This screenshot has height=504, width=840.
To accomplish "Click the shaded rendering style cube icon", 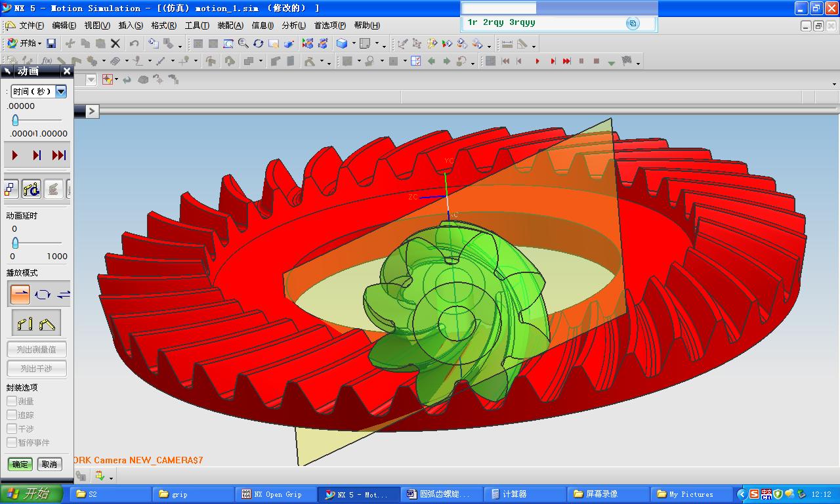I will tap(342, 43).
